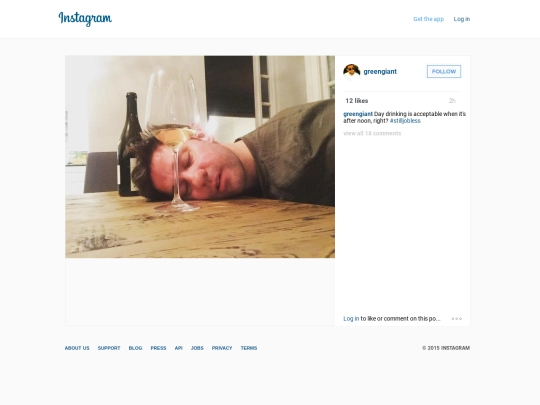Click the 12 likes count
The image size is (540, 405).
click(357, 101)
